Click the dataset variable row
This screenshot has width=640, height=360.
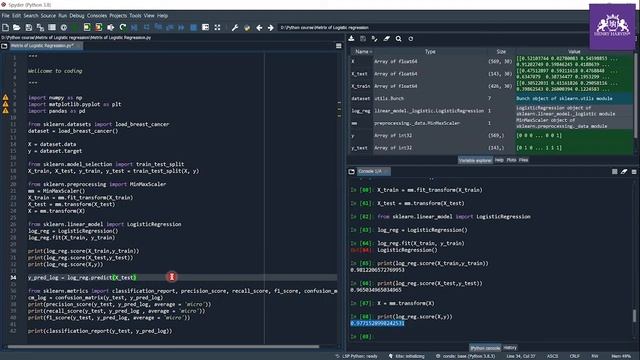pos(492,98)
